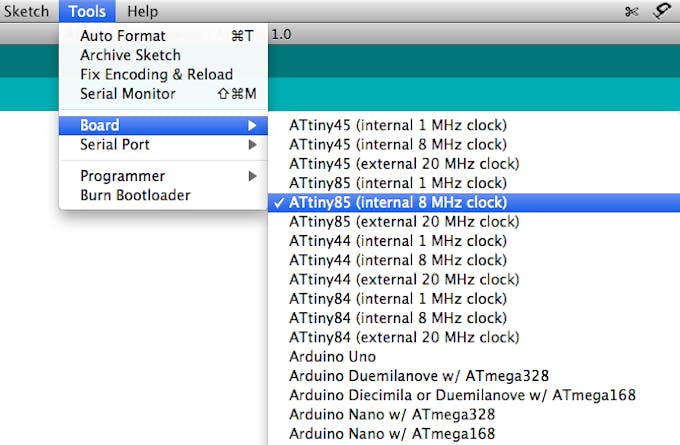
Task: Click the scissors icon in menu bar
Action: point(632,11)
